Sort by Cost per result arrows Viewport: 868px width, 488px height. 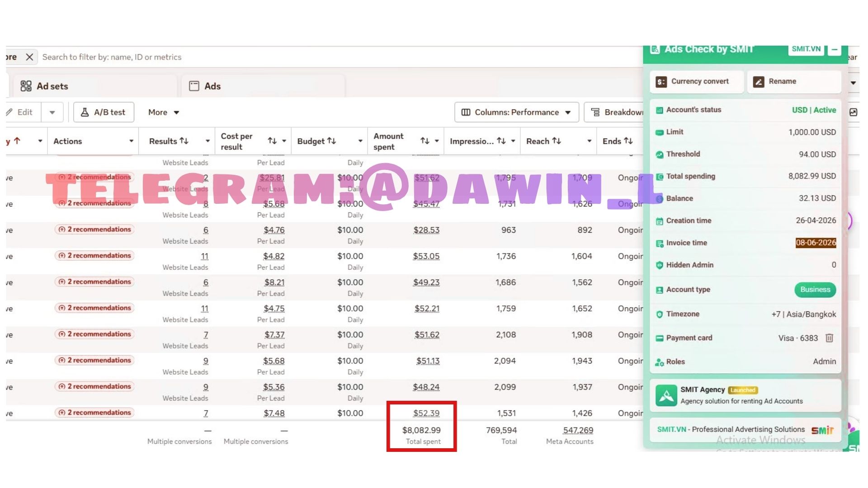point(272,141)
